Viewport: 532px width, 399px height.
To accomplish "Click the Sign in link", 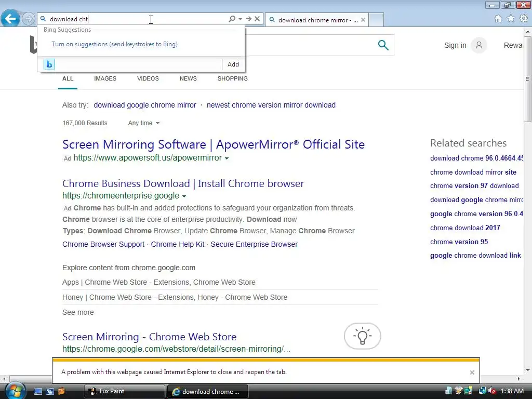I will tap(455, 45).
